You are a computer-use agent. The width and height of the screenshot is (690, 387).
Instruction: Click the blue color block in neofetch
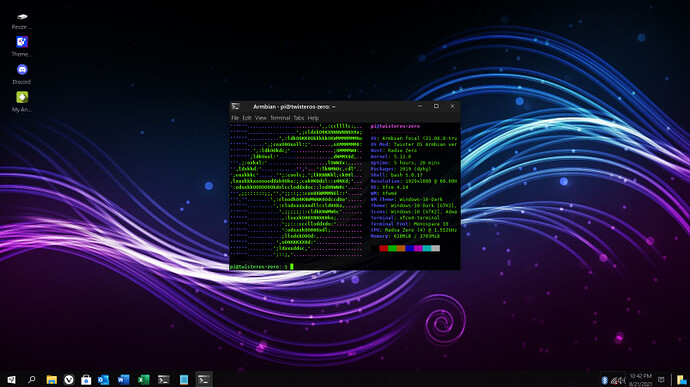click(409, 248)
